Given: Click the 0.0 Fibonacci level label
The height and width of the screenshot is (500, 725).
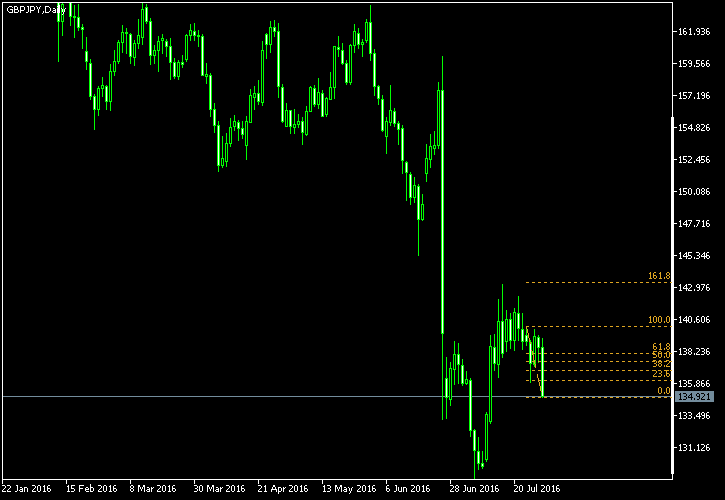Looking at the screenshot, I should coord(664,391).
